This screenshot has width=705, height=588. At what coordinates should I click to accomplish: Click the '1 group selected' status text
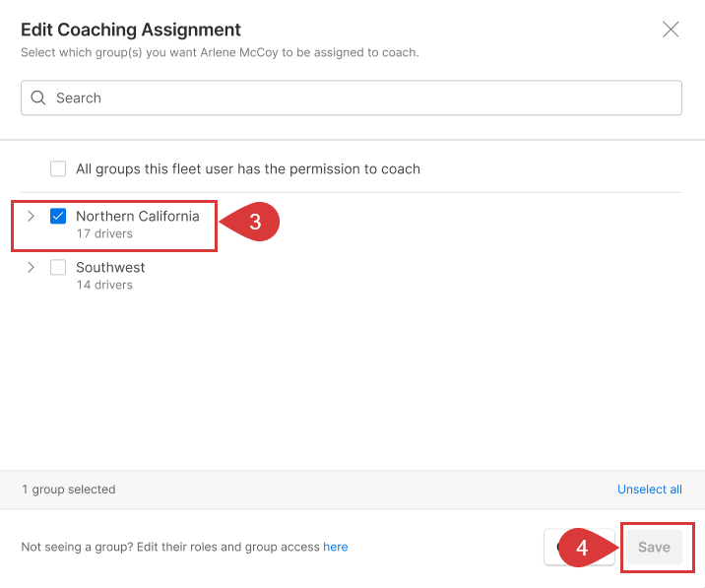click(x=69, y=490)
